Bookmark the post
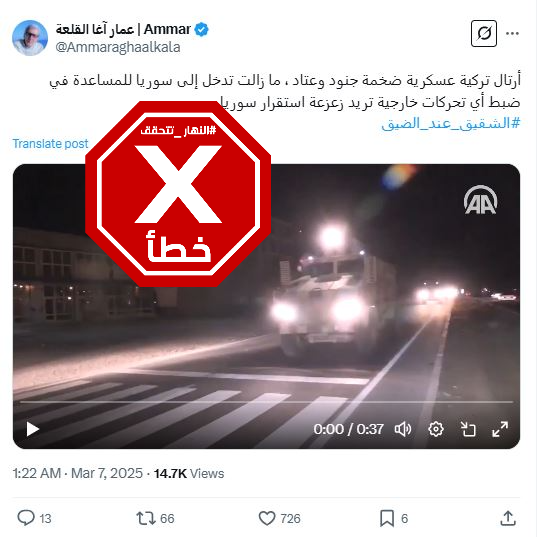 tap(387, 518)
